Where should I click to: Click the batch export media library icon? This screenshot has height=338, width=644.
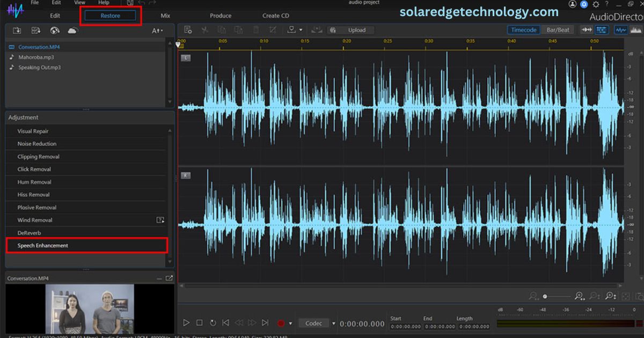point(35,31)
